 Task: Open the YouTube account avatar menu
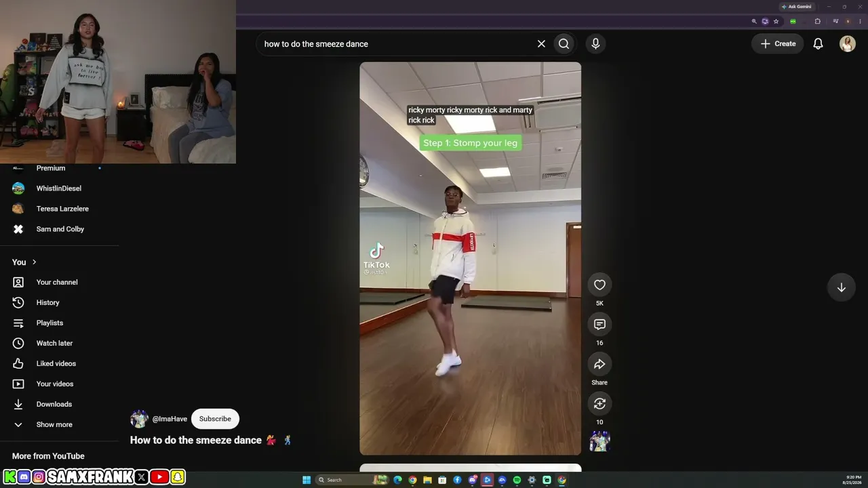pos(848,44)
